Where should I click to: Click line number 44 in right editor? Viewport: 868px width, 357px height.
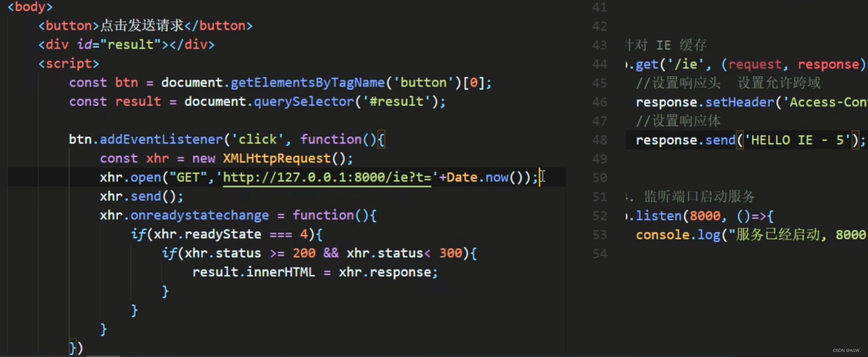pyautogui.click(x=599, y=64)
